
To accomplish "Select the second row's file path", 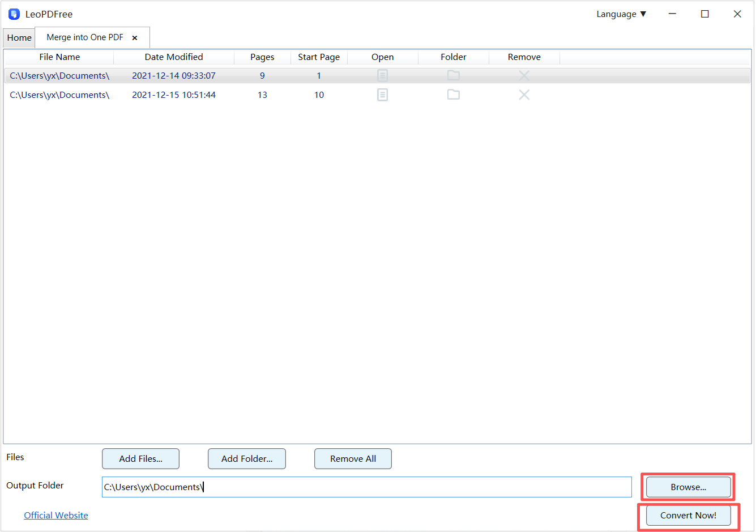I will tap(59, 95).
